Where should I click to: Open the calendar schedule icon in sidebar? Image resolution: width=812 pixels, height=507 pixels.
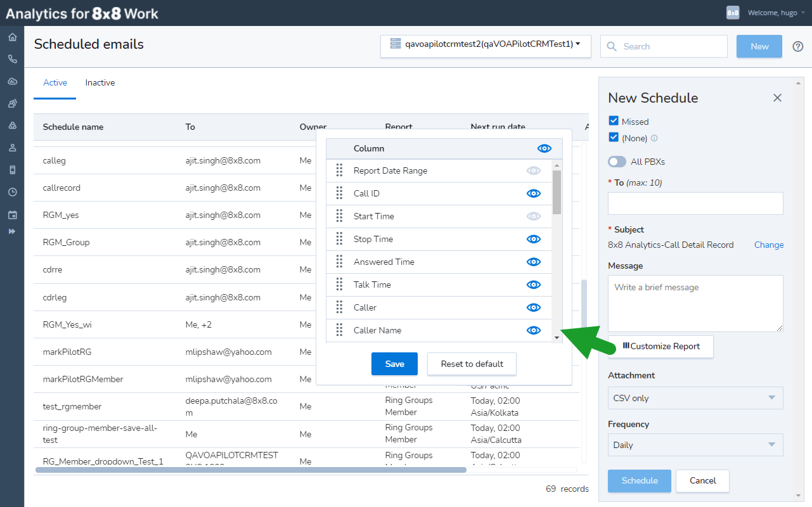11,214
